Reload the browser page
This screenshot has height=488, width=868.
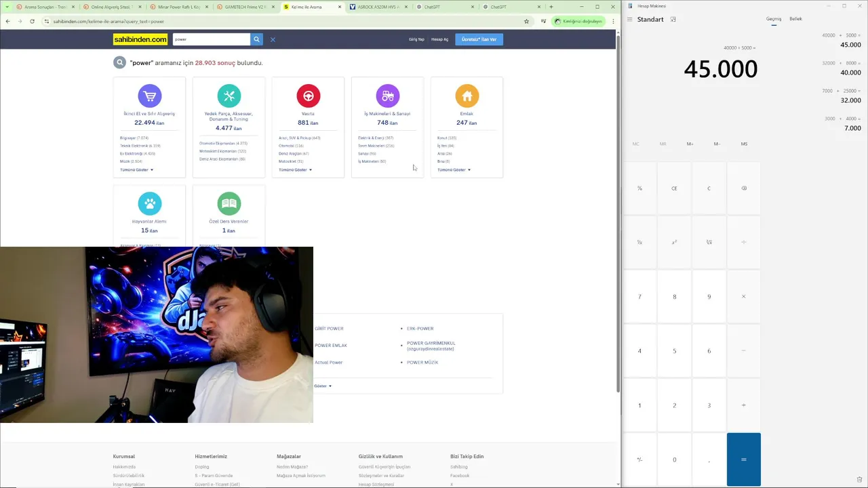point(32,21)
